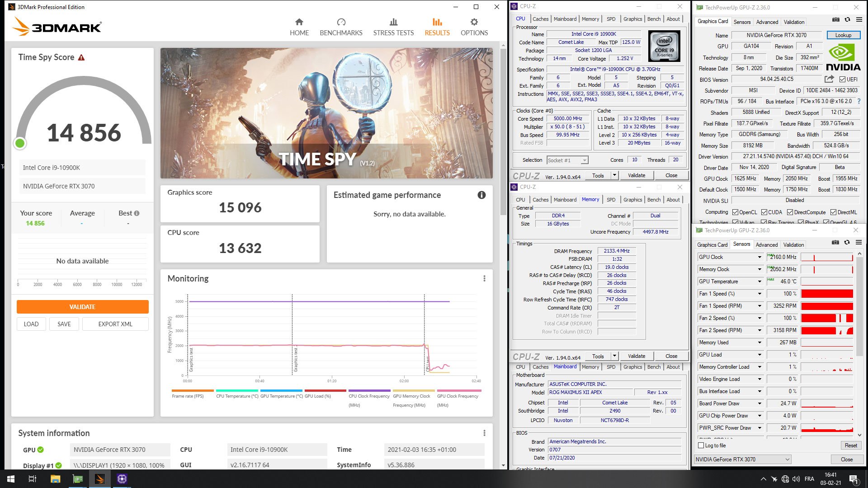The width and height of the screenshot is (868, 488).
Task: Toggle the CUDA checkbox
Action: pyautogui.click(x=764, y=212)
